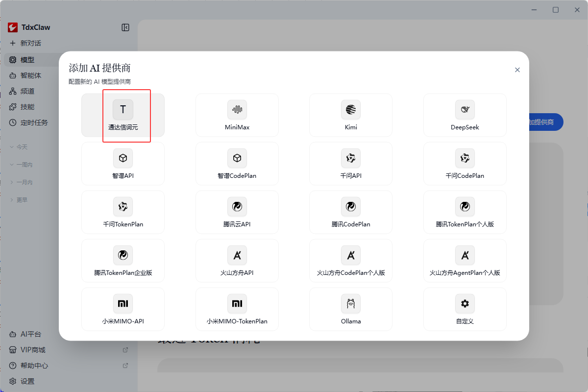Choose the 千问CodePlan provider icon
This screenshot has width=588, height=392.
pyautogui.click(x=465, y=158)
